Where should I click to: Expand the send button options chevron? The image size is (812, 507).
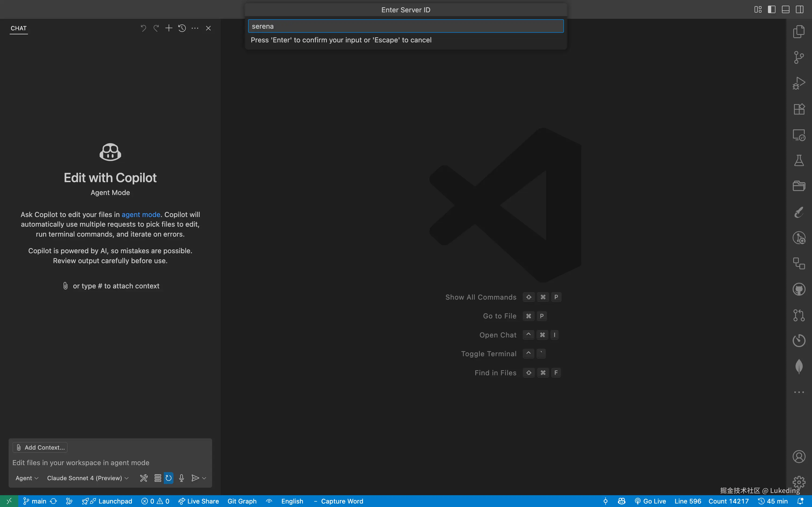[x=204, y=478]
